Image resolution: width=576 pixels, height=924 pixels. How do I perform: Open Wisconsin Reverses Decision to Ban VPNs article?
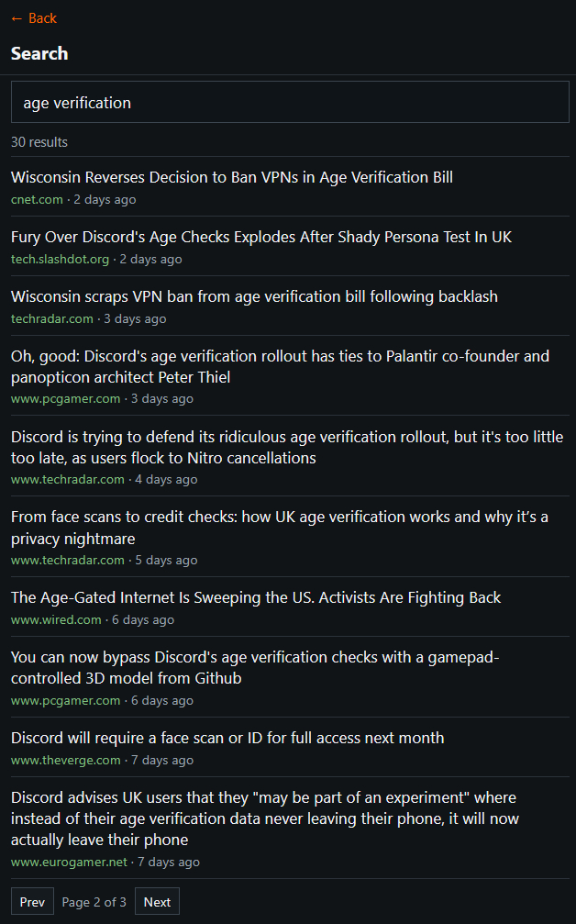point(232,177)
